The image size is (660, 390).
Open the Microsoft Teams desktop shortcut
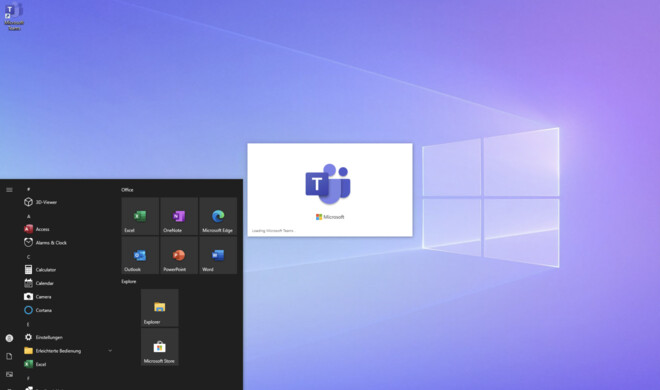[13, 16]
